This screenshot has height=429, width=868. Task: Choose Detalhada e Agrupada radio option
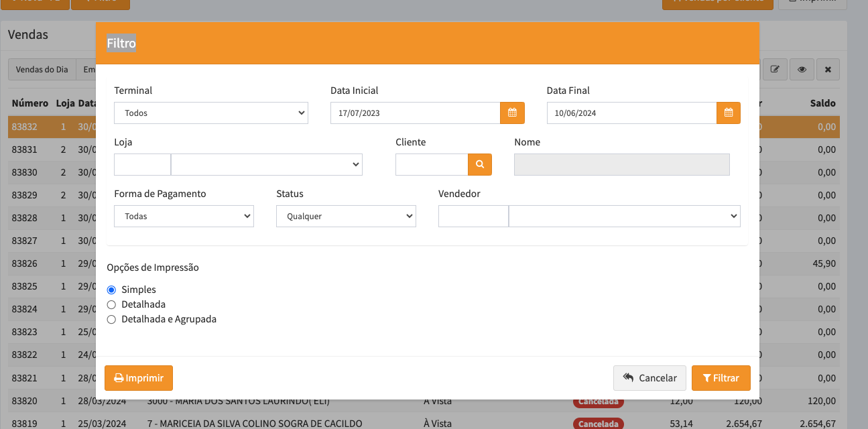pyautogui.click(x=112, y=319)
